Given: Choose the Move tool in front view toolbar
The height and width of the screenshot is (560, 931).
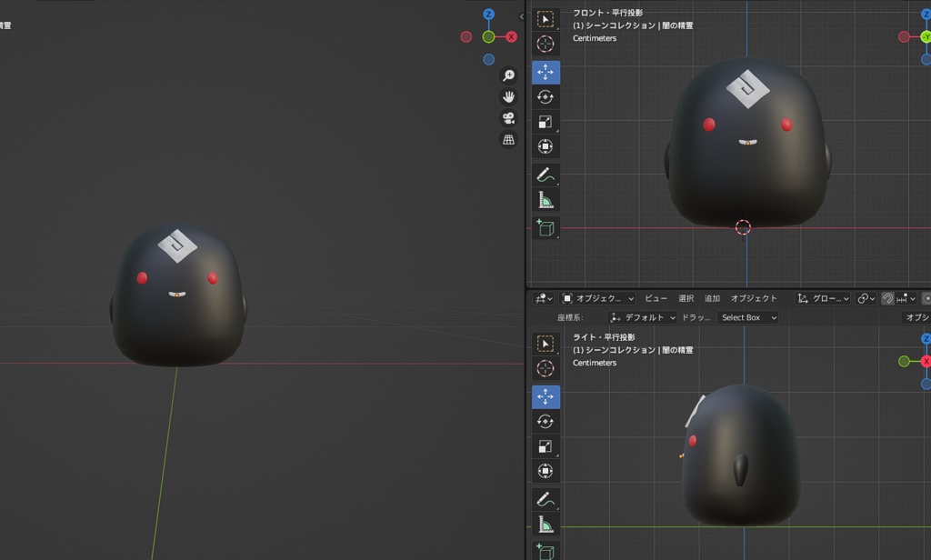Looking at the screenshot, I should (546, 73).
